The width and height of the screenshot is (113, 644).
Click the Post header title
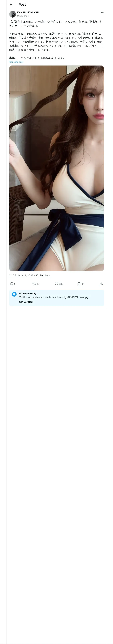click(x=22, y=5)
